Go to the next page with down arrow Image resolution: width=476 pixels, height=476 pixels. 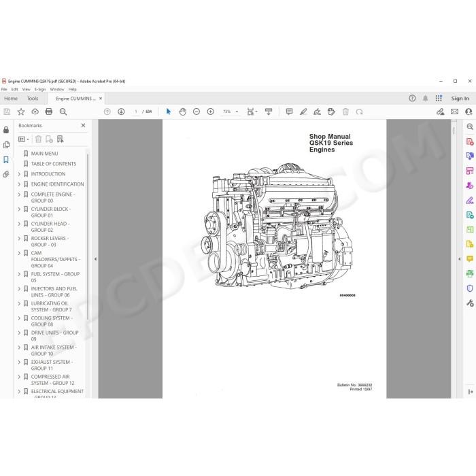(121, 112)
